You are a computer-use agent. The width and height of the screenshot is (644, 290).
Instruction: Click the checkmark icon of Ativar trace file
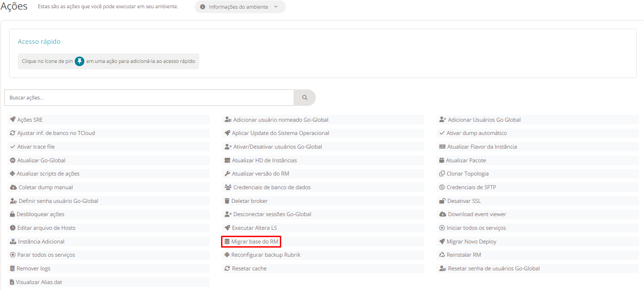(13, 147)
